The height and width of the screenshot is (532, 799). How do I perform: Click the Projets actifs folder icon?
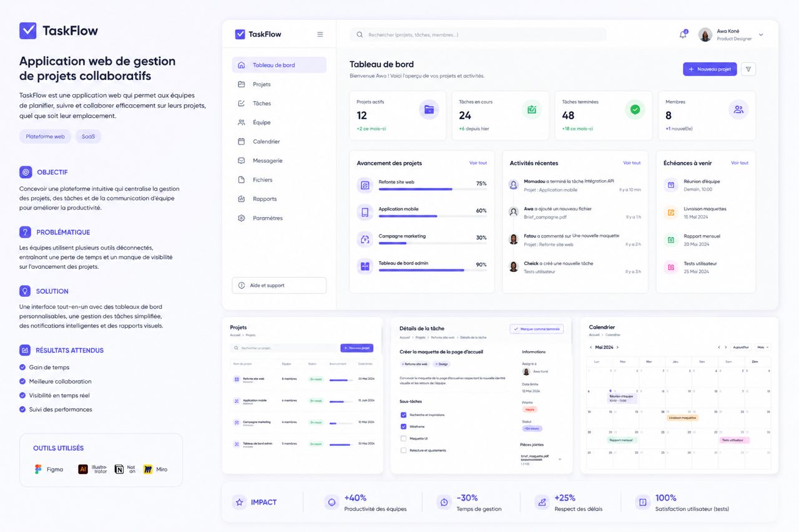coord(429,109)
